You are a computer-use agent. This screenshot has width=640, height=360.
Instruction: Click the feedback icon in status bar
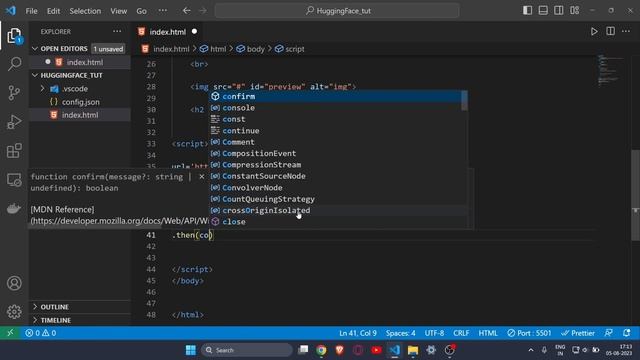(608, 333)
